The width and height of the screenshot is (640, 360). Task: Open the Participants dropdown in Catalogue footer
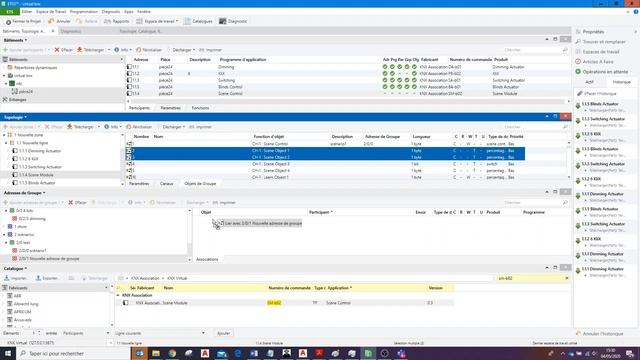tap(86, 333)
